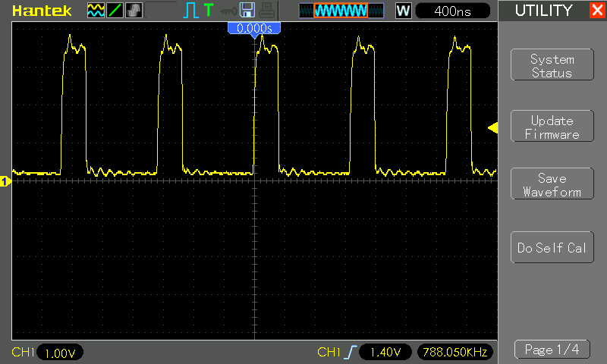
Task: Click the floppy disk save icon
Action: (247, 10)
